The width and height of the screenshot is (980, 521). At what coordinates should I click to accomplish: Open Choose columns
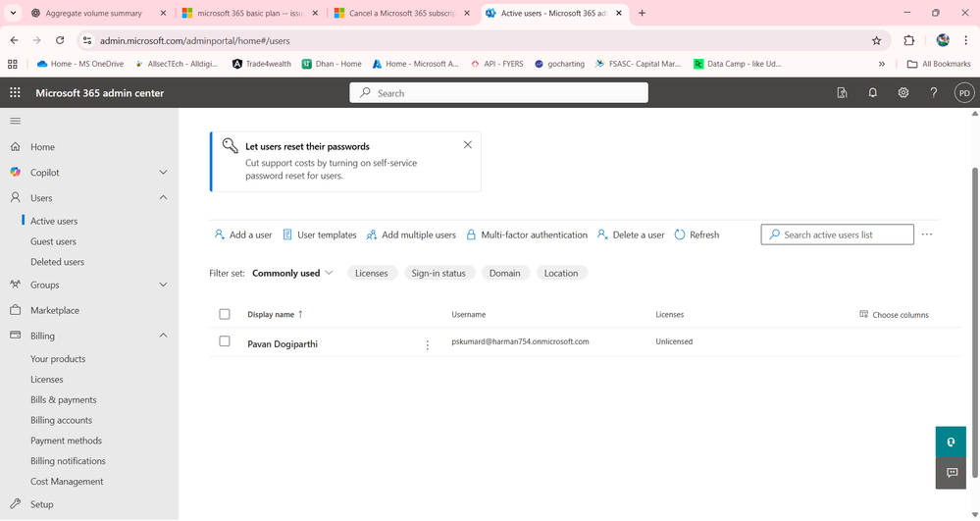pyautogui.click(x=894, y=315)
